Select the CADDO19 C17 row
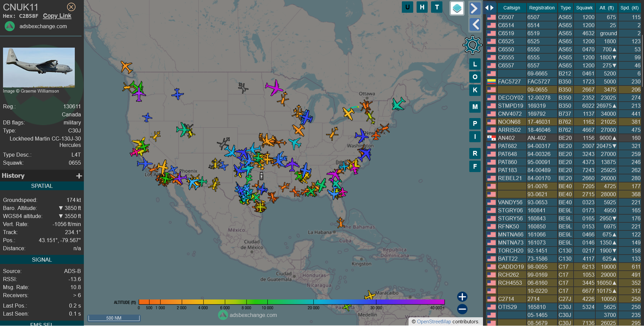 coord(563,267)
